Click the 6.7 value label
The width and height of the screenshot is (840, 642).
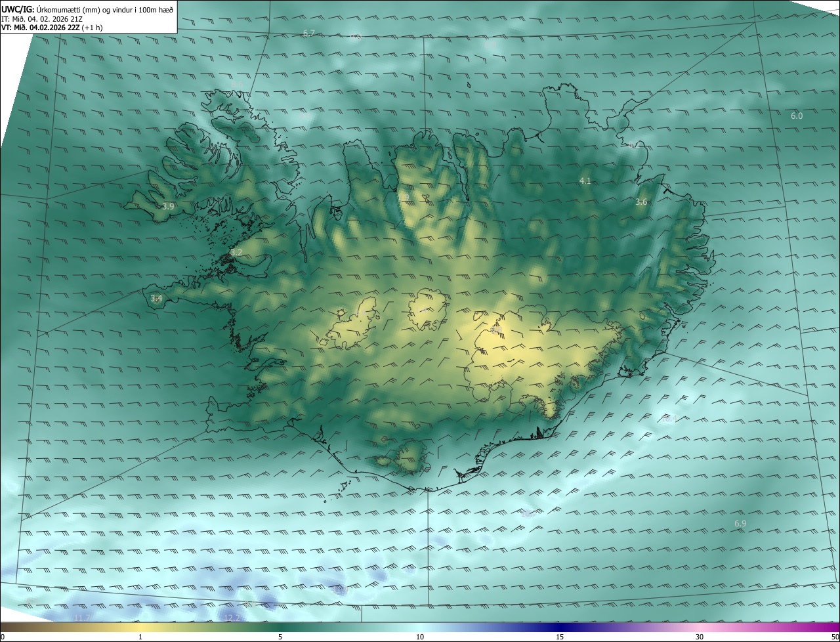(x=309, y=33)
